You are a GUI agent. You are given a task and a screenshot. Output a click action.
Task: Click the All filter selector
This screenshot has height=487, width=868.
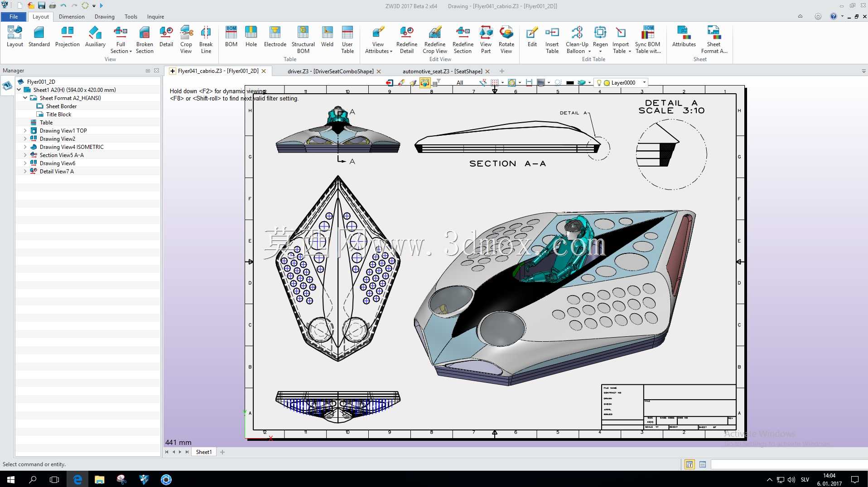pos(460,83)
